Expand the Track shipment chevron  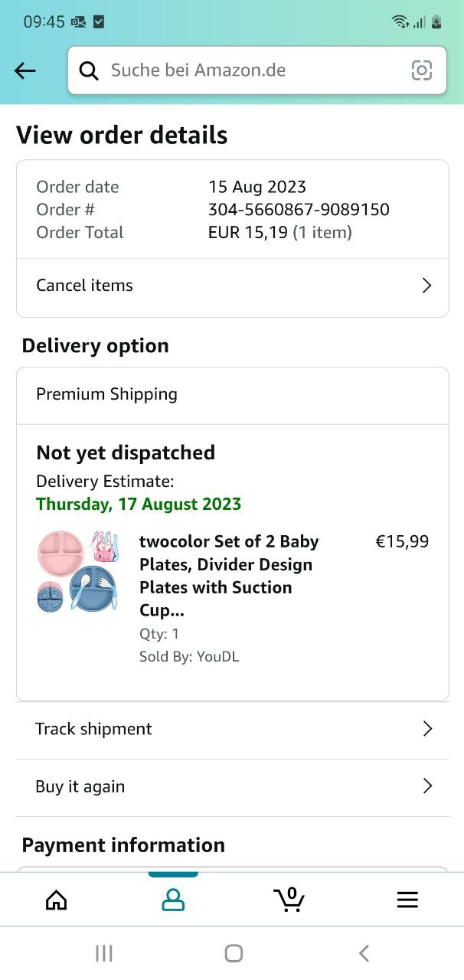[427, 729]
